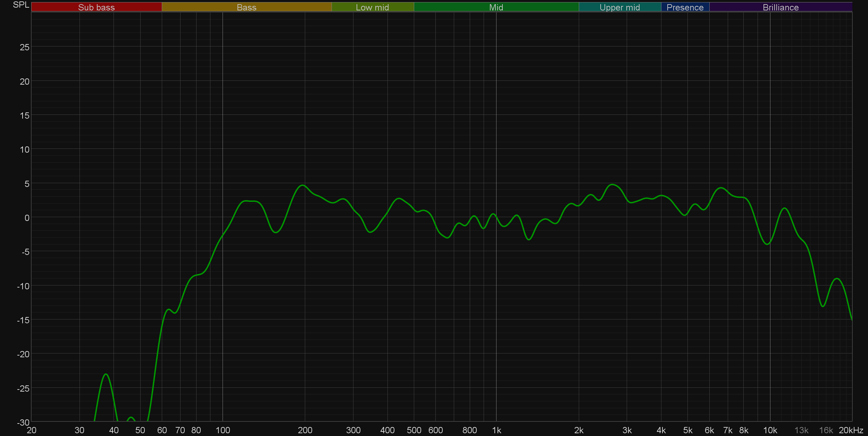
Task: Select the Brilliance band bar
Action: coord(781,7)
